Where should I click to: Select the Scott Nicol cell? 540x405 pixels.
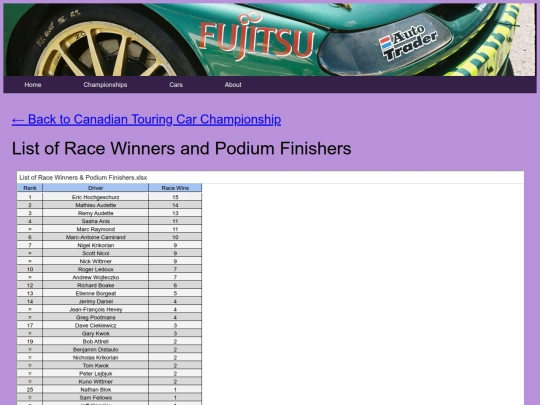pyautogui.click(x=95, y=253)
